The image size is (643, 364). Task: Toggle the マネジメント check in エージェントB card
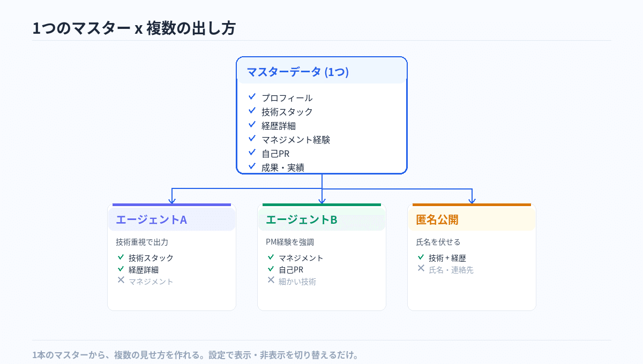click(271, 257)
